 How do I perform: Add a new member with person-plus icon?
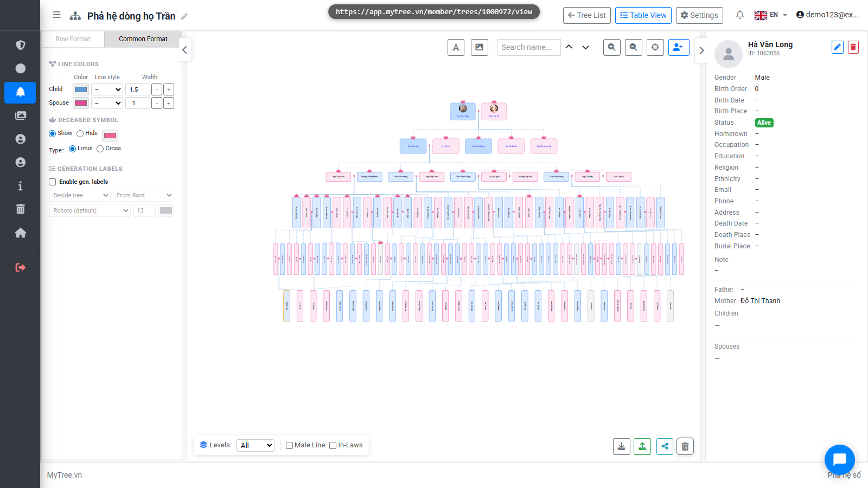point(679,47)
